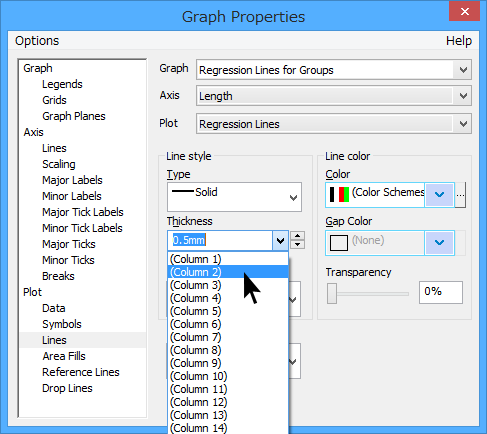Choose (Column 5) in the dropdown list

coord(228,311)
